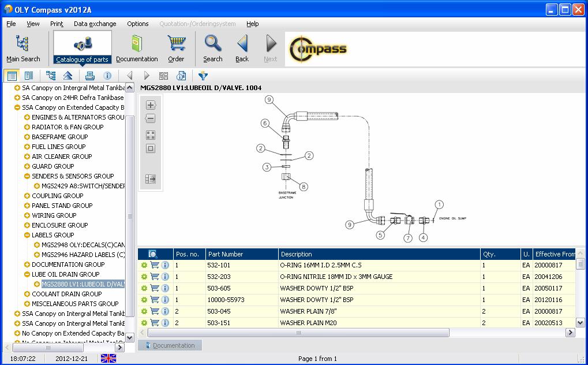The image size is (588, 365).
Task: Toggle the single-list view icon
Action: 12,76
